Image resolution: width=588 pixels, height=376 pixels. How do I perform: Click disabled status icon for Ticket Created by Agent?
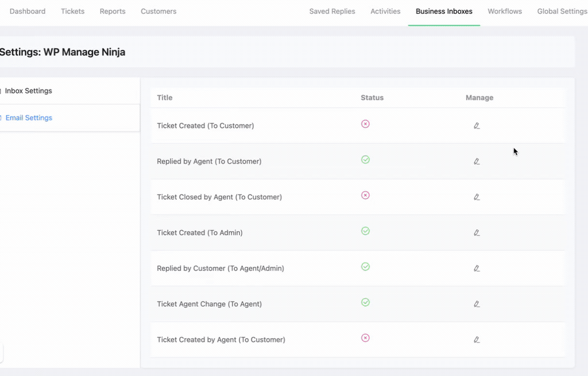point(365,338)
